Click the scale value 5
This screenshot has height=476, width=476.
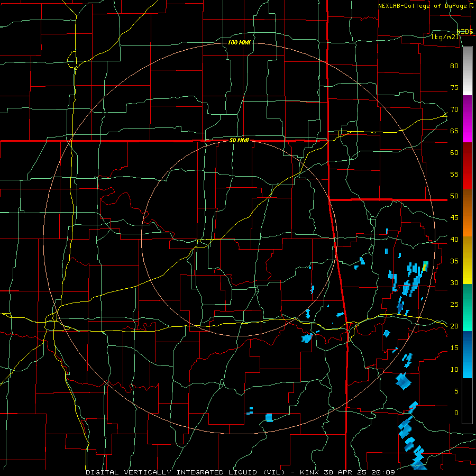tap(456, 391)
